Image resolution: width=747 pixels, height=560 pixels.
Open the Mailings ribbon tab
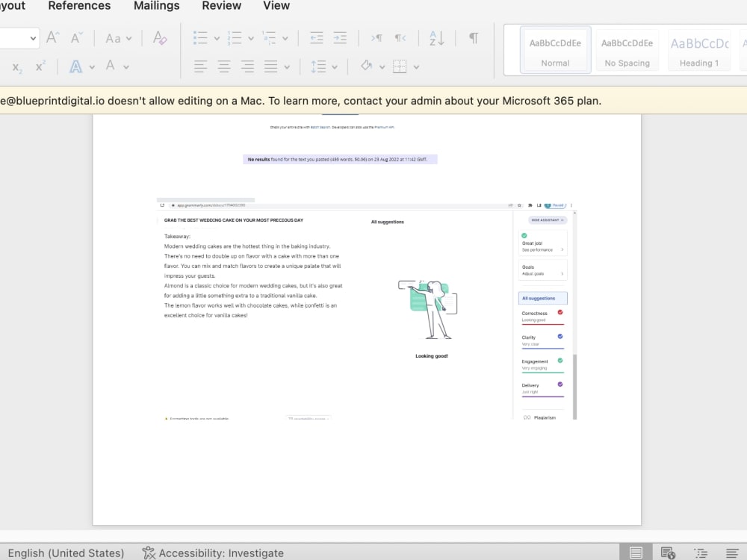pos(156,6)
